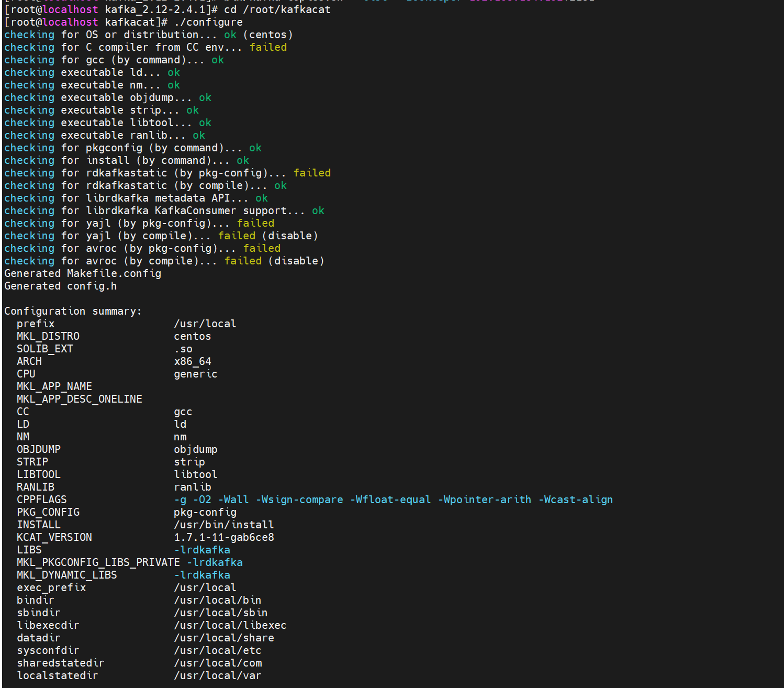
Task: Click 'ok (centos)' on OS distribution line
Action: pyautogui.click(x=259, y=35)
